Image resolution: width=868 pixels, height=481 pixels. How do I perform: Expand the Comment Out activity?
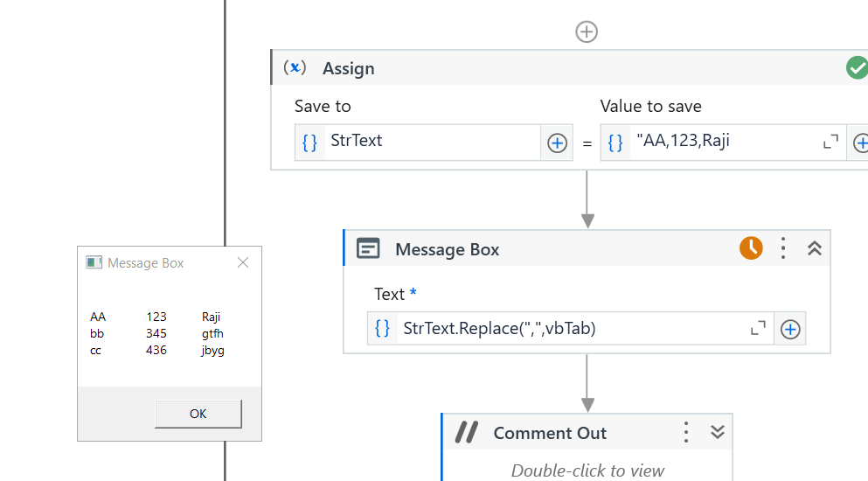click(718, 432)
